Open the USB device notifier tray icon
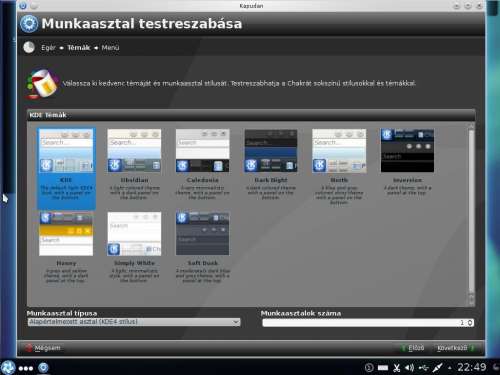Viewport: 500px width, 375px height. coord(423,368)
